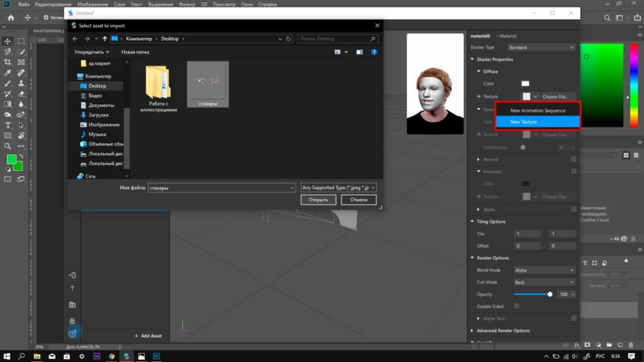Open the file type filter dropdown

click(x=338, y=188)
